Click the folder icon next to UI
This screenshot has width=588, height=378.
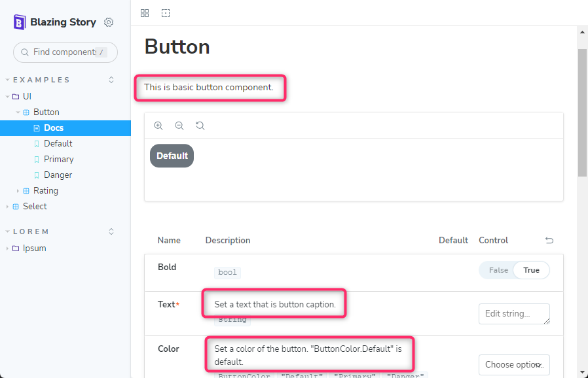(16, 97)
